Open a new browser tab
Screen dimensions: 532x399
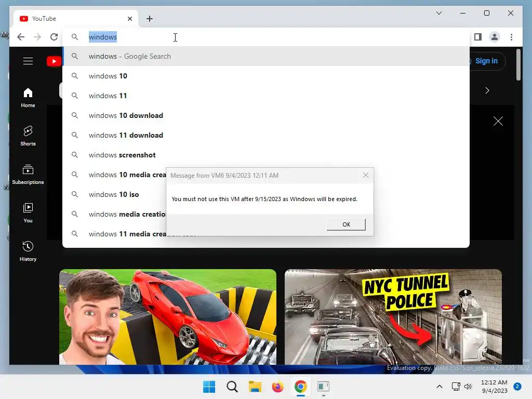(x=150, y=19)
